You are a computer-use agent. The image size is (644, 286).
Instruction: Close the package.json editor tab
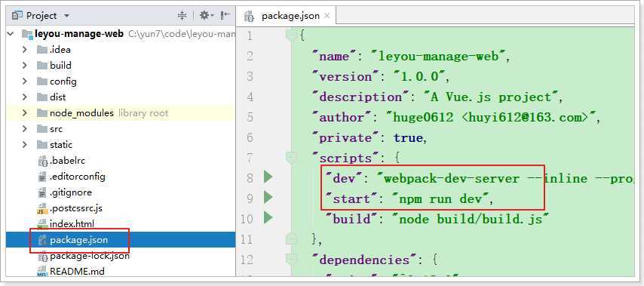(327, 16)
